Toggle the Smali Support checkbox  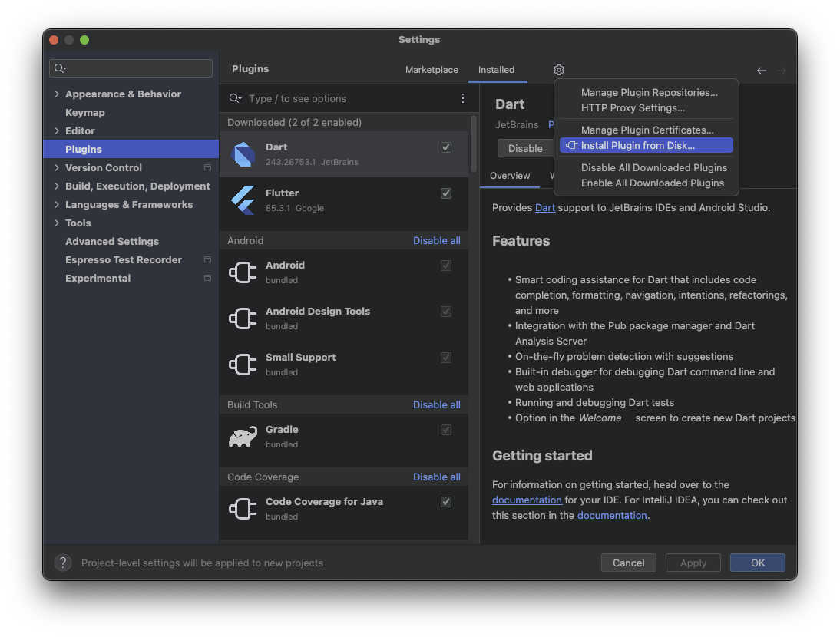(445, 358)
